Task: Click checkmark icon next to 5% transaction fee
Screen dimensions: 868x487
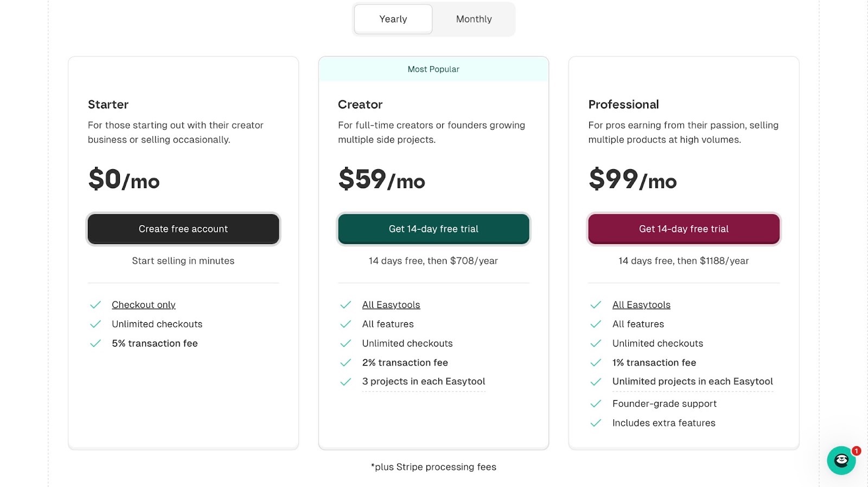Action: (95, 343)
